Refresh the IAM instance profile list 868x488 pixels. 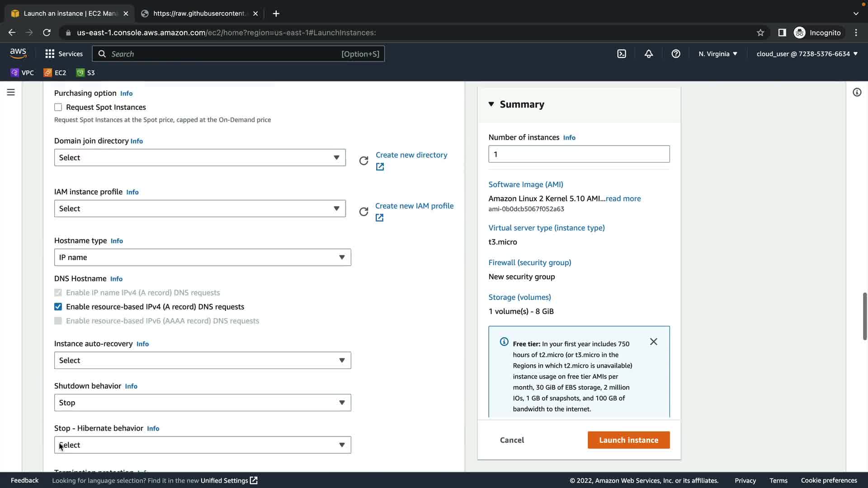363,211
